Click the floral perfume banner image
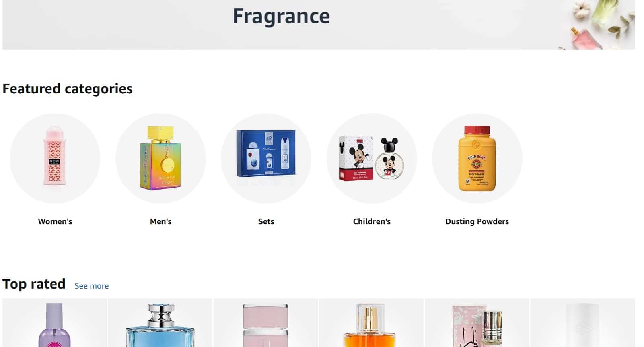Screen dimensions: 644x347 point(597,25)
